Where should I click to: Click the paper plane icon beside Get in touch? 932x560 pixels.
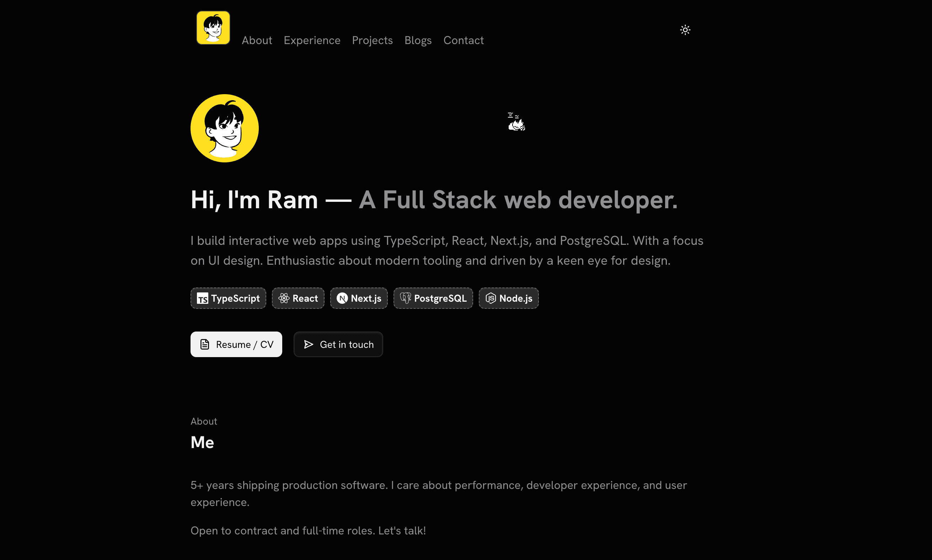coord(309,344)
